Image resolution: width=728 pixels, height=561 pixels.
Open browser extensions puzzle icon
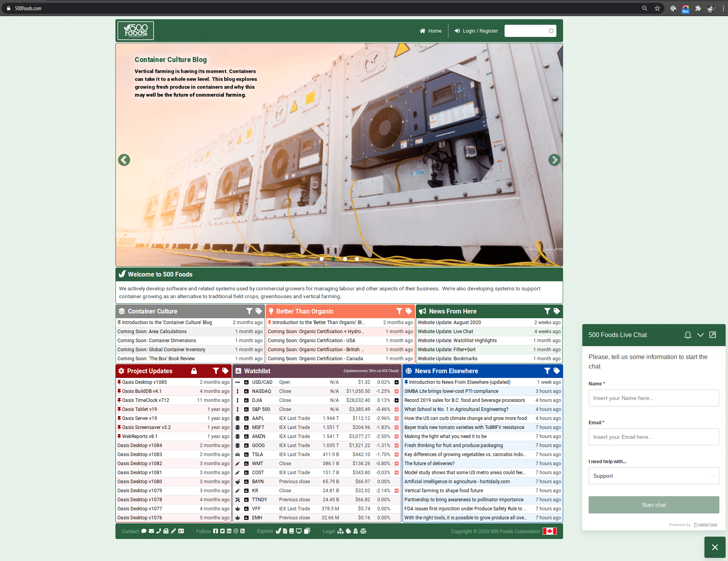[x=698, y=8]
